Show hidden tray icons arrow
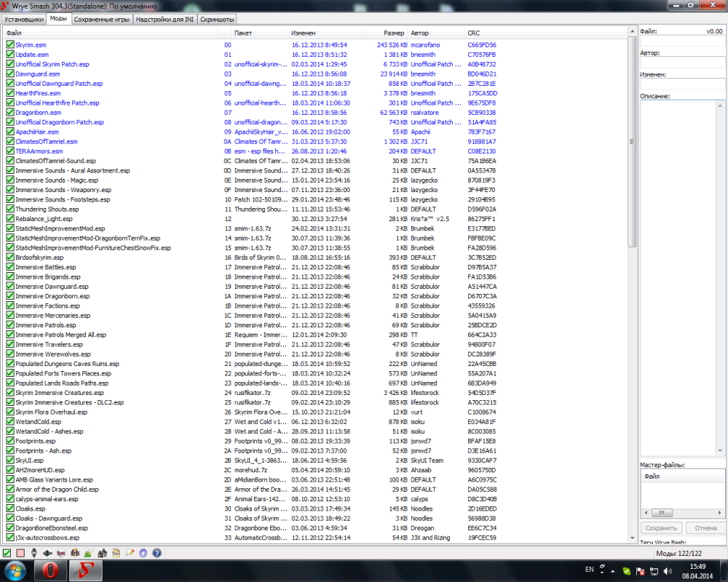The height and width of the screenshot is (582, 728). click(x=613, y=571)
